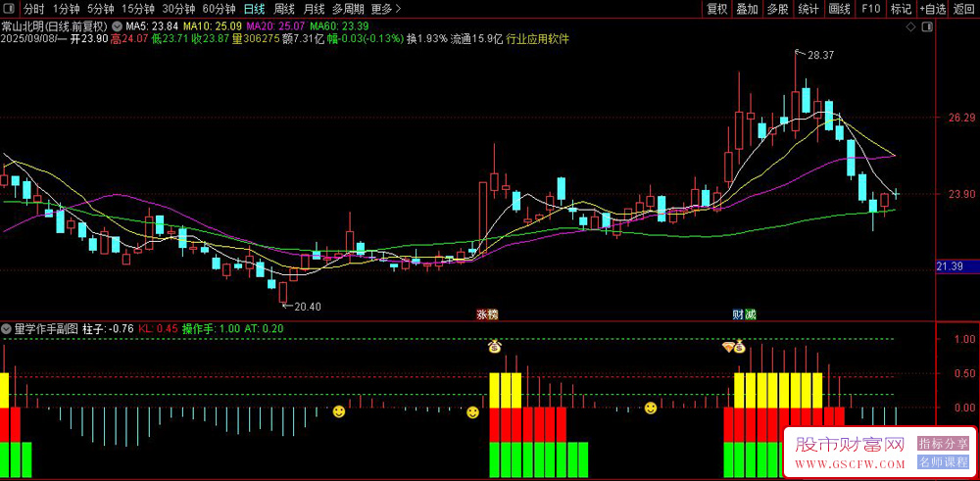Switch to 周线 weekly chart

coord(284,9)
